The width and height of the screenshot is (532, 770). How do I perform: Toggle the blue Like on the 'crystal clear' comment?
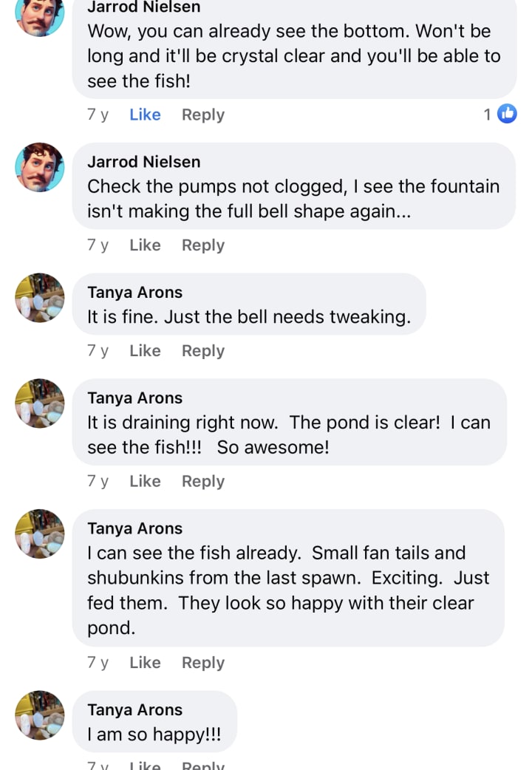[x=145, y=115]
